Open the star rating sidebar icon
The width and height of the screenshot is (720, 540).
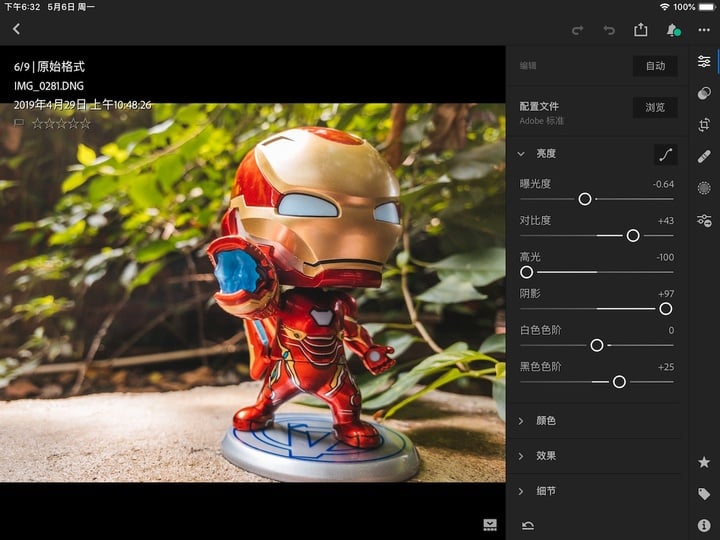(x=704, y=462)
